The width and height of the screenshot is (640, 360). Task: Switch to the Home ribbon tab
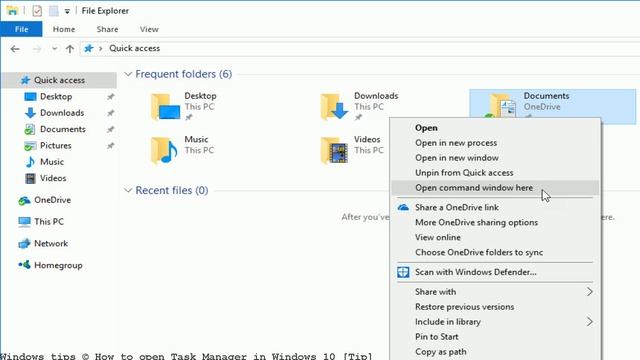(64, 29)
